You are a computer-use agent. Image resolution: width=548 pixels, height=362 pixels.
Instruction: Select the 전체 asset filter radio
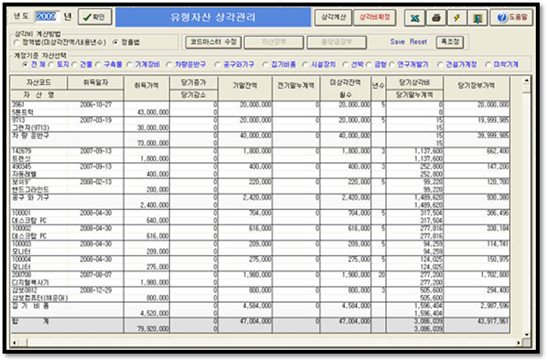click(x=25, y=65)
